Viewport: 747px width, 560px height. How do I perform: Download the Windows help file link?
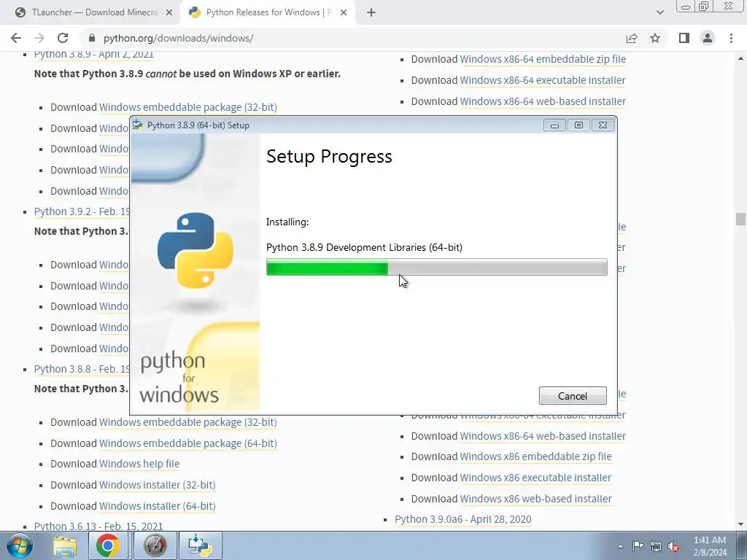tap(139, 464)
